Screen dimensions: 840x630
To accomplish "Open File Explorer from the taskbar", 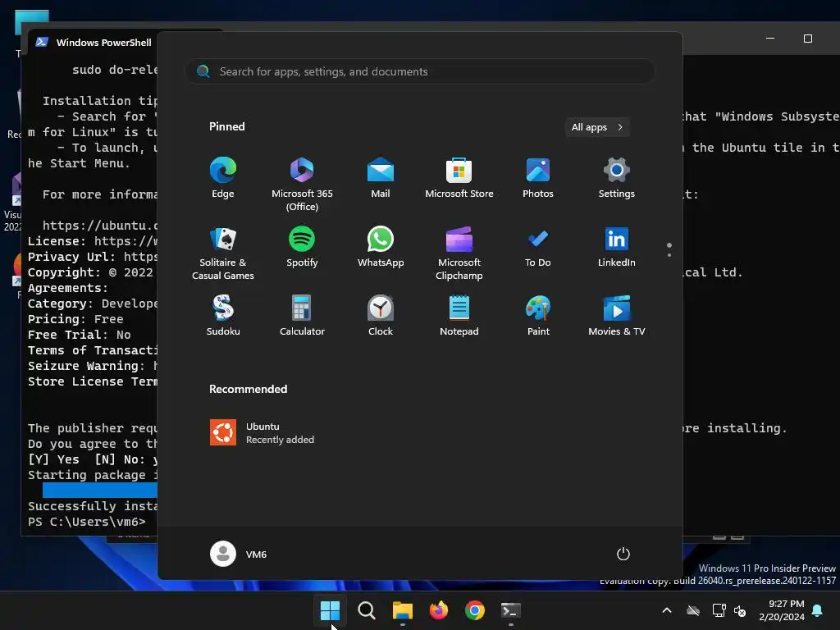I will [402, 610].
